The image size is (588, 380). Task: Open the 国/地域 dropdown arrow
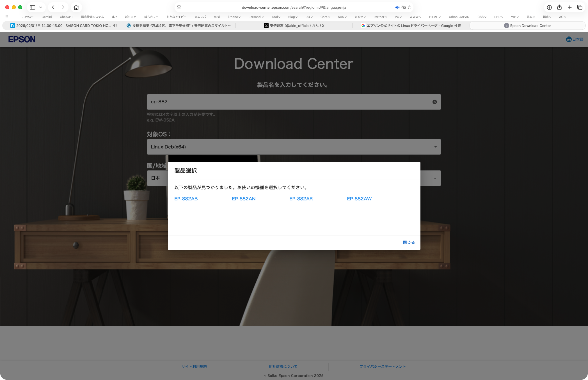pyautogui.click(x=435, y=178)
